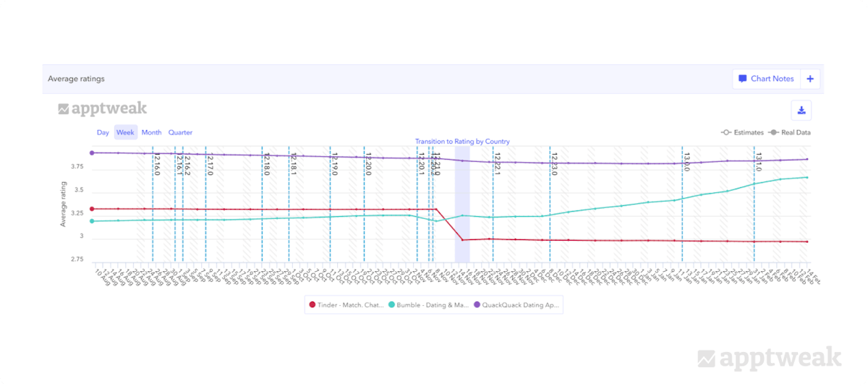This screenshot has width=868, height=386.
Task: Click the AppTweak logo above the chart
Action: [103, 109]
